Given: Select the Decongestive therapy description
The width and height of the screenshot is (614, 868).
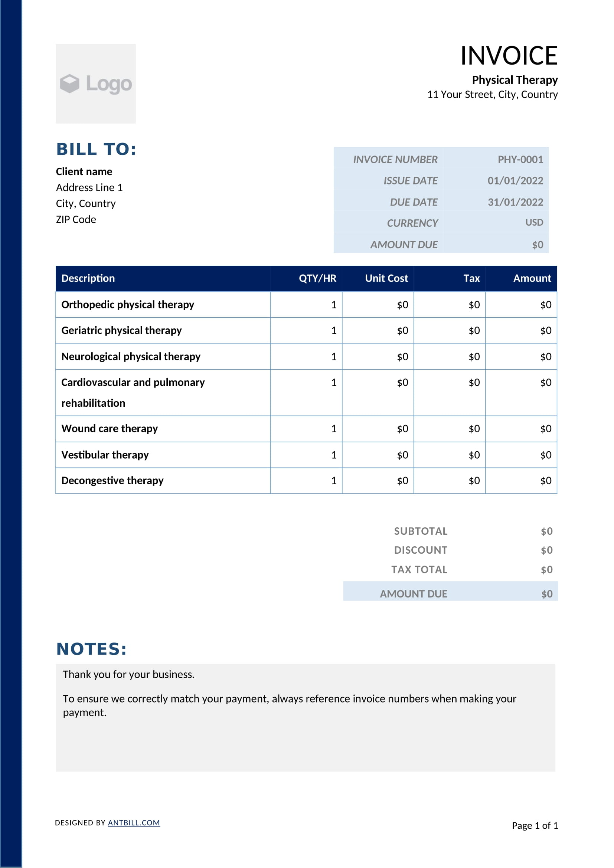Looking at the screenshot, I should point(112,481).
